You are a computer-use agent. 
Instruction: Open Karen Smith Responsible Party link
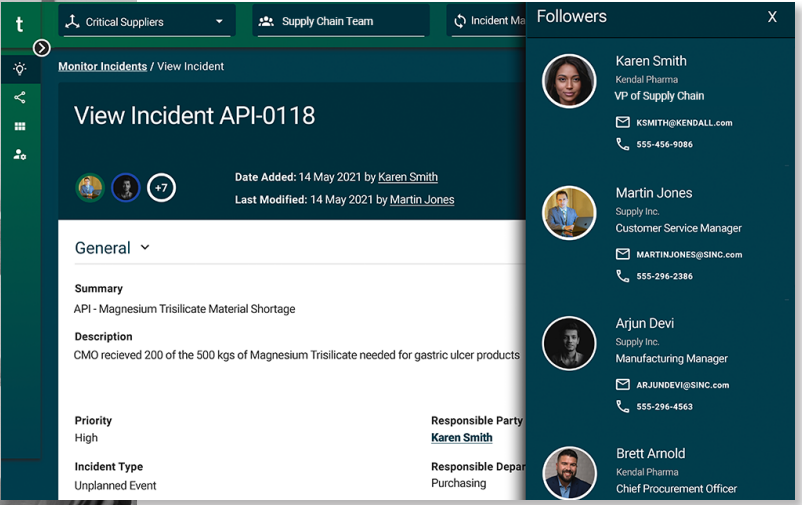point(461,437)
